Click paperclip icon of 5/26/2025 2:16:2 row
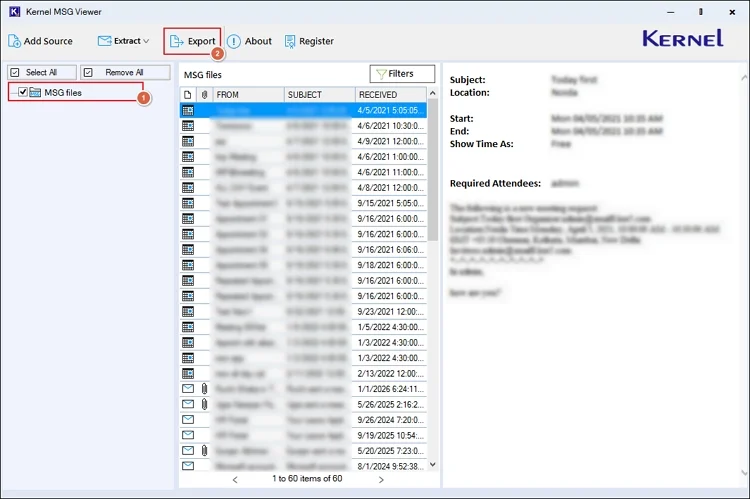Image resolution: width=750 pixels, height=499 pixels. point(204,404)
